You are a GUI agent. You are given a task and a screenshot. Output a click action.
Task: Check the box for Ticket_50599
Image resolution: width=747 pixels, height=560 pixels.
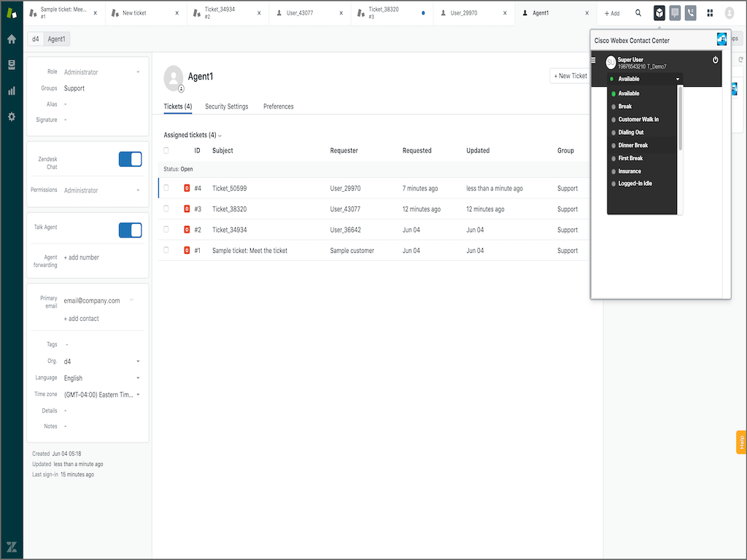[166, 188]
